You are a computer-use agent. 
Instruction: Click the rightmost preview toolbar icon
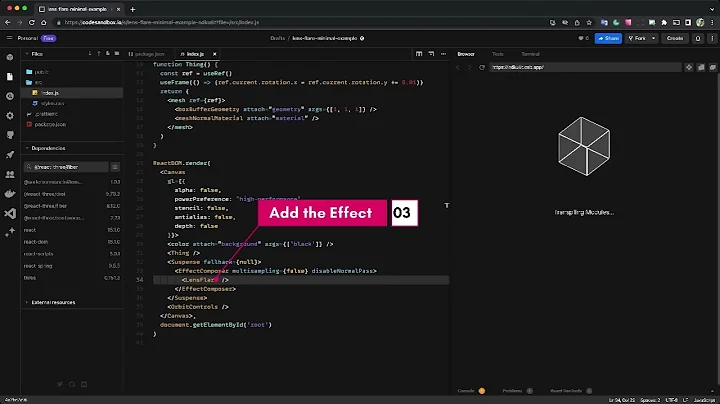[x=713, y=67]
